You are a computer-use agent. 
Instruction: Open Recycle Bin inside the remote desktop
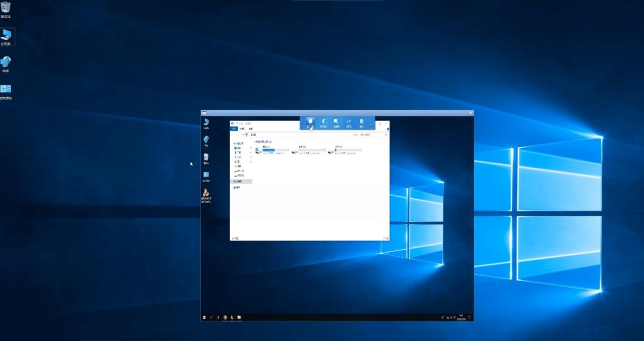pyautogui.click(x=206, y=157)
